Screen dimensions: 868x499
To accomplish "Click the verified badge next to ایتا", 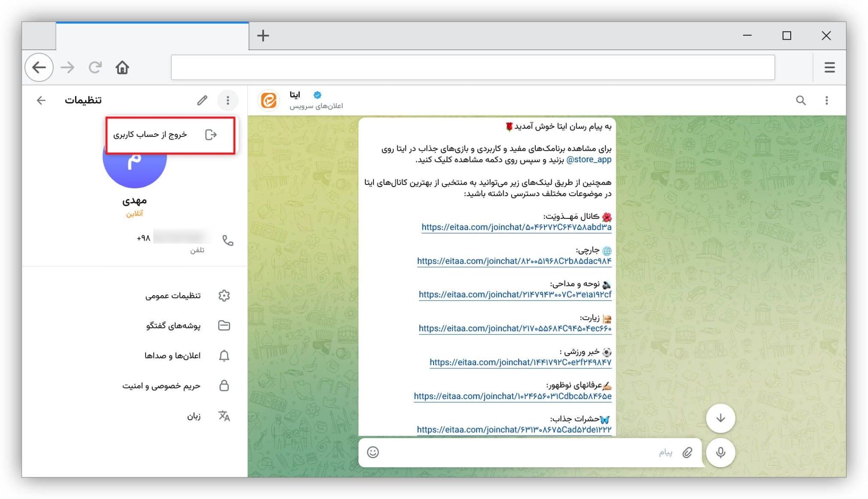I will click(x=317, y=95).
